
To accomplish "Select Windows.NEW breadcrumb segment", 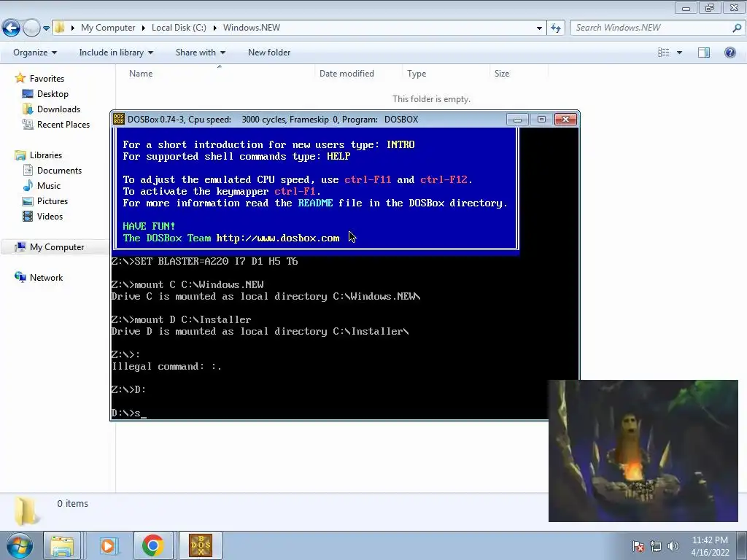I will [x=252, y=28].
